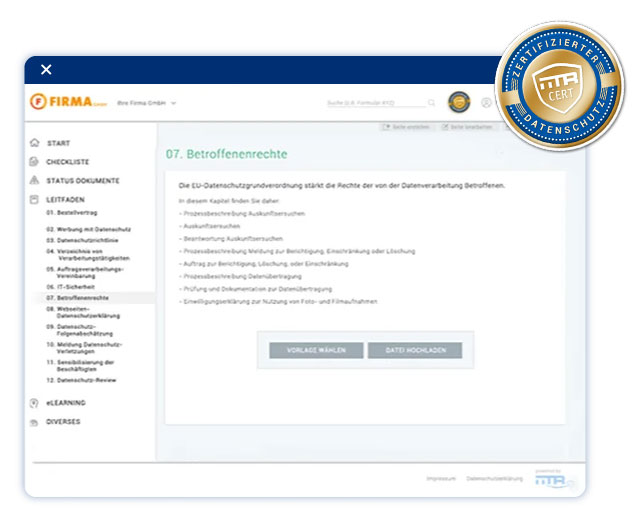
Task: Click the house icon beside START
Action: (35, 143)
